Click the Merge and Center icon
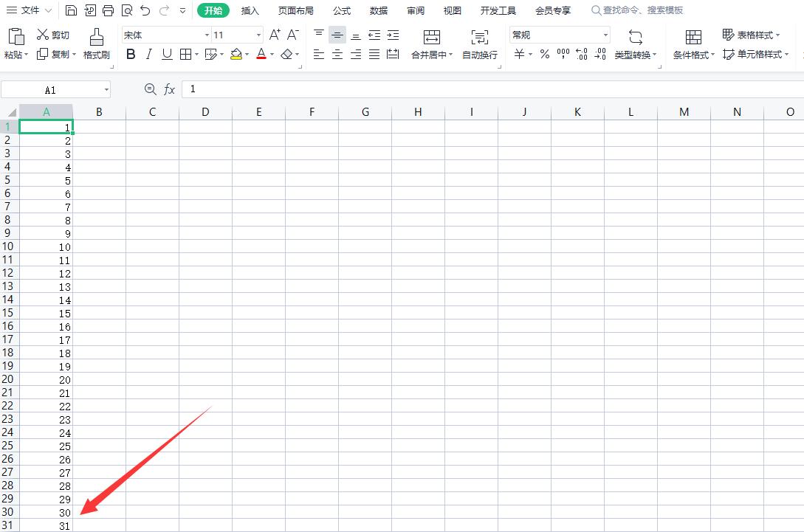 (x=432, y=37)
